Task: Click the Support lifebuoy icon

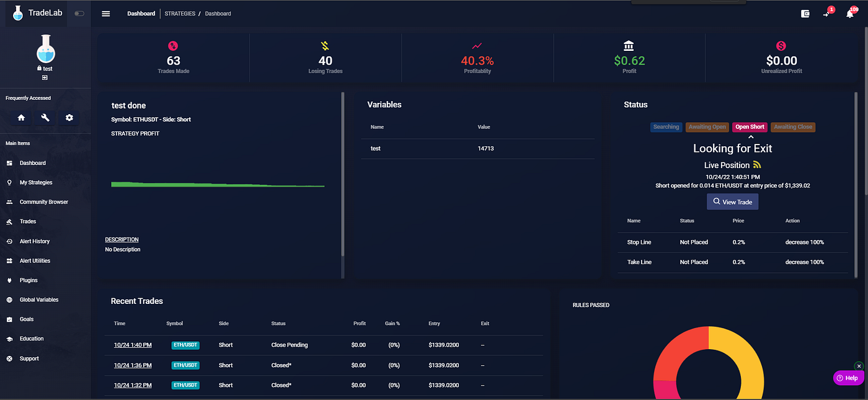Action: (x=9, y=358)
